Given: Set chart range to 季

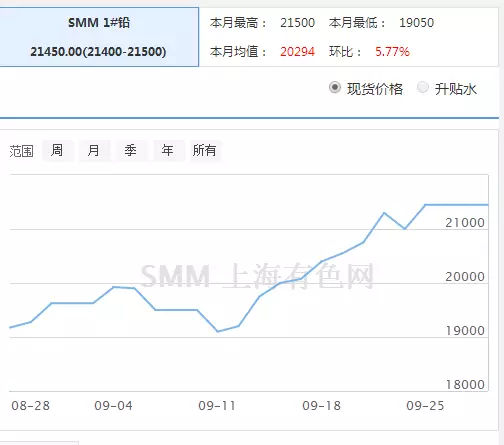Looking at the screenshot, I should coord(131,151).
